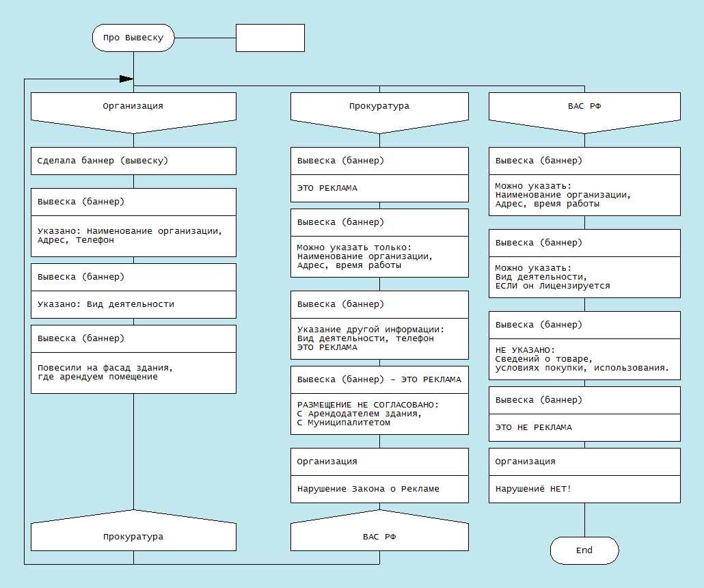Viewport: 704px width, 588px height.
Task: Select the 'Организация' branch header
Action: pyautogui.click(x=133, y=107)
